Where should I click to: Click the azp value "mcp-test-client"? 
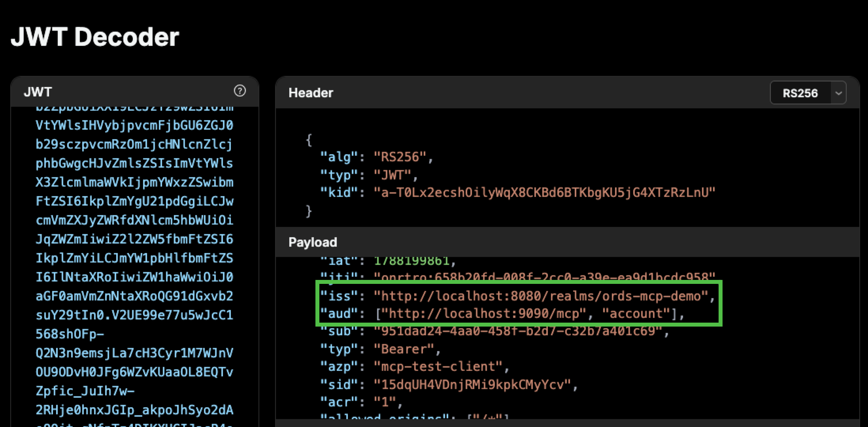pos(438,367)
